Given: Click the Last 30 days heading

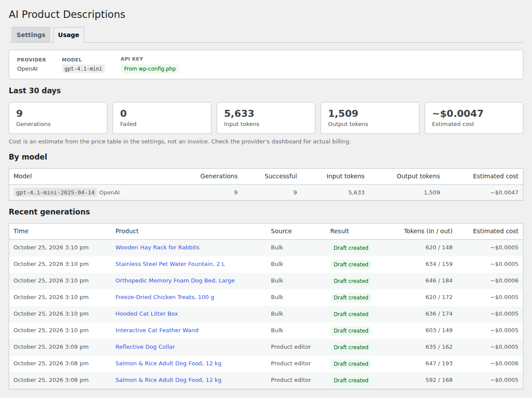Looking at the screenshot, I should point(35,91).
